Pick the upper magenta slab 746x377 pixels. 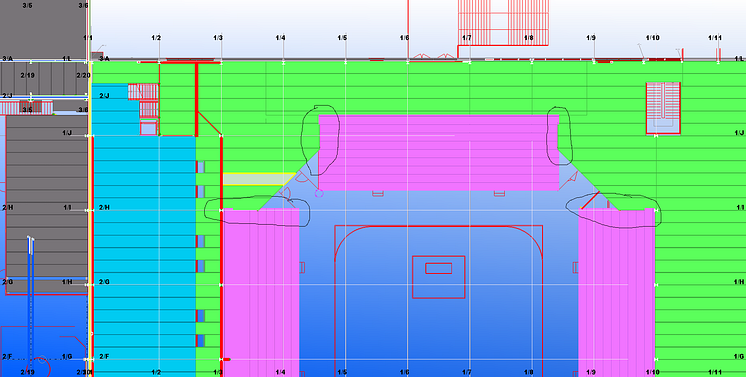[x=439, y=152]
